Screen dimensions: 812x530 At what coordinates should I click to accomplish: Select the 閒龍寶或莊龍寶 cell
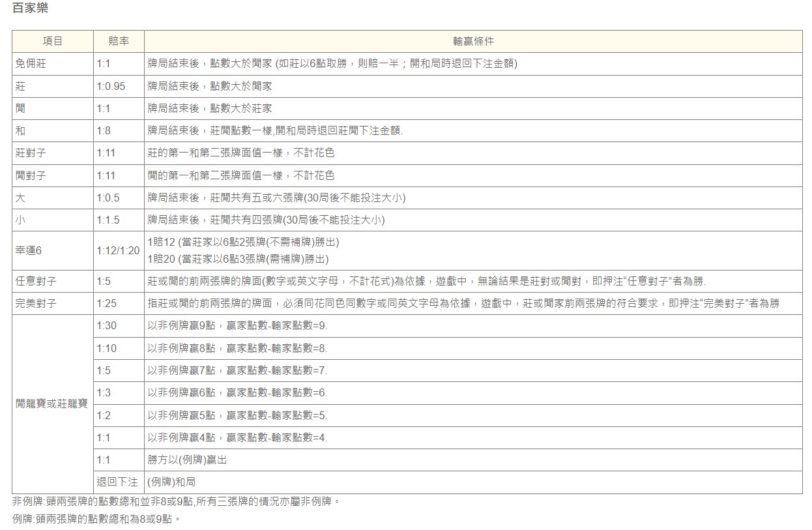click(52, 404)
